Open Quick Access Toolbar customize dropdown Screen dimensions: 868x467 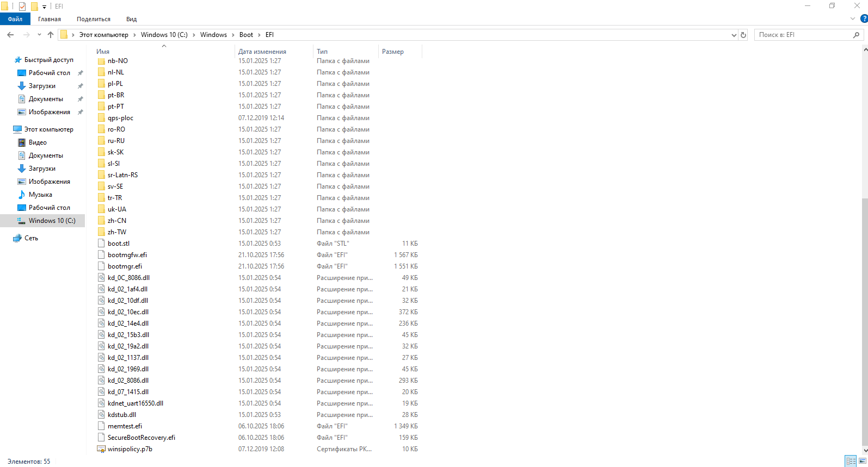coord(45,7)
